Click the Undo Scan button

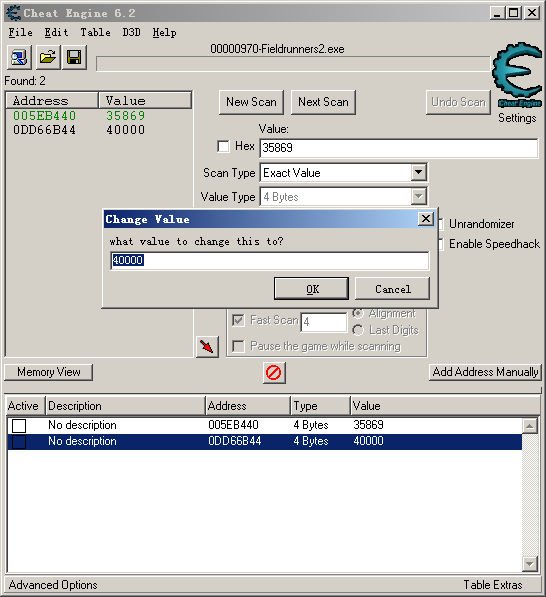458,102
